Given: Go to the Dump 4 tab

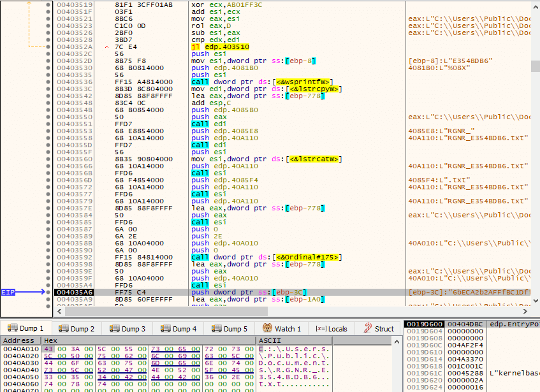Looking at the screenshot, I should [x=179, y=329].
